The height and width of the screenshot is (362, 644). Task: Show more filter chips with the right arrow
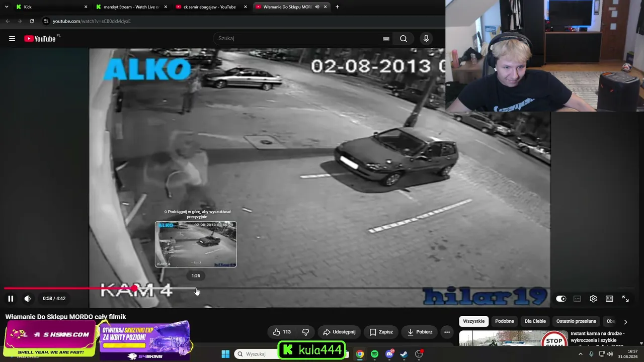coord(625,322)
